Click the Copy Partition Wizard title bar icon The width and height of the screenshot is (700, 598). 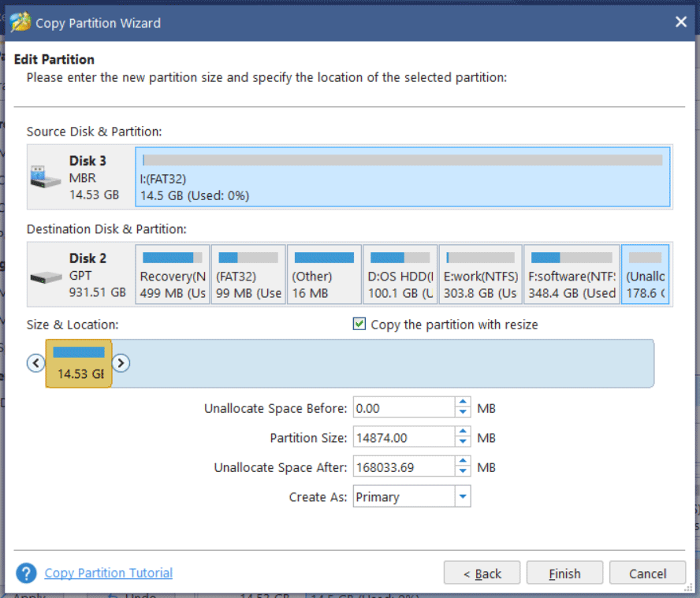pyautogui.click(x=20, y=21)
